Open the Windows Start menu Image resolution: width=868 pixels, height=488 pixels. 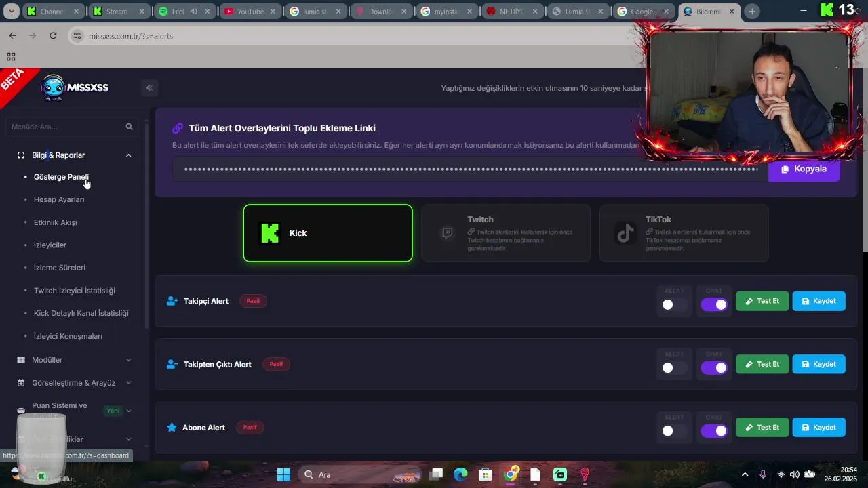coord(283,474)
